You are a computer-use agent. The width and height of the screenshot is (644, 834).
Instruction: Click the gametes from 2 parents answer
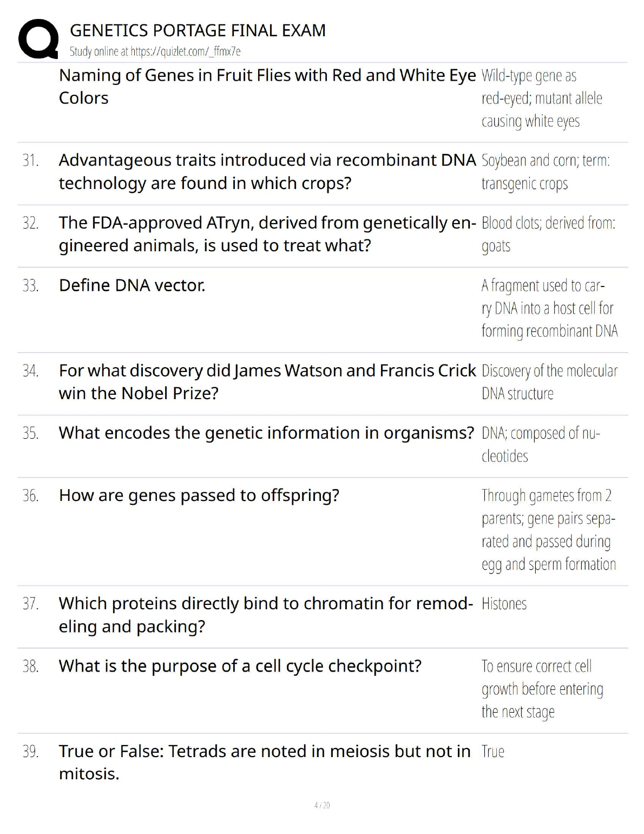click(548, 530)
